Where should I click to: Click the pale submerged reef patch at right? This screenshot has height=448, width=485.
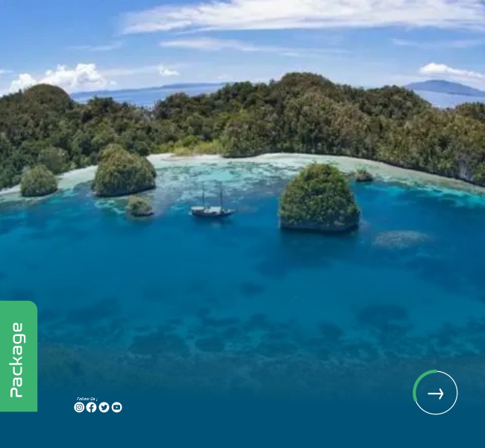click(401, 239)
